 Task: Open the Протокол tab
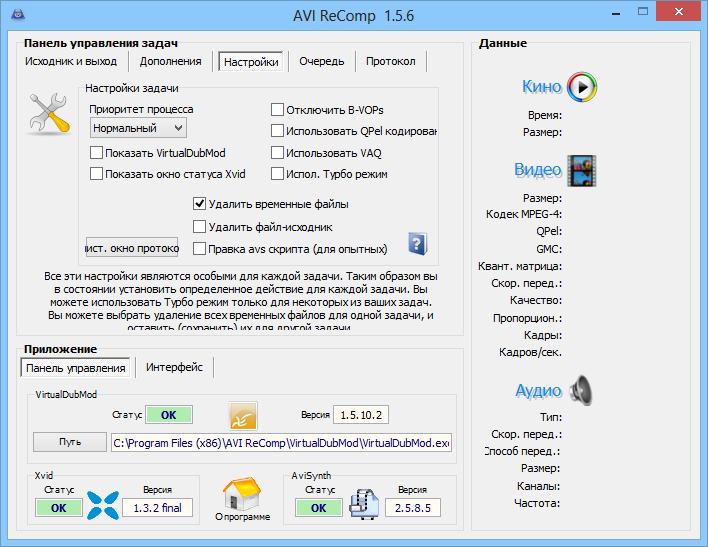point(391,61)
